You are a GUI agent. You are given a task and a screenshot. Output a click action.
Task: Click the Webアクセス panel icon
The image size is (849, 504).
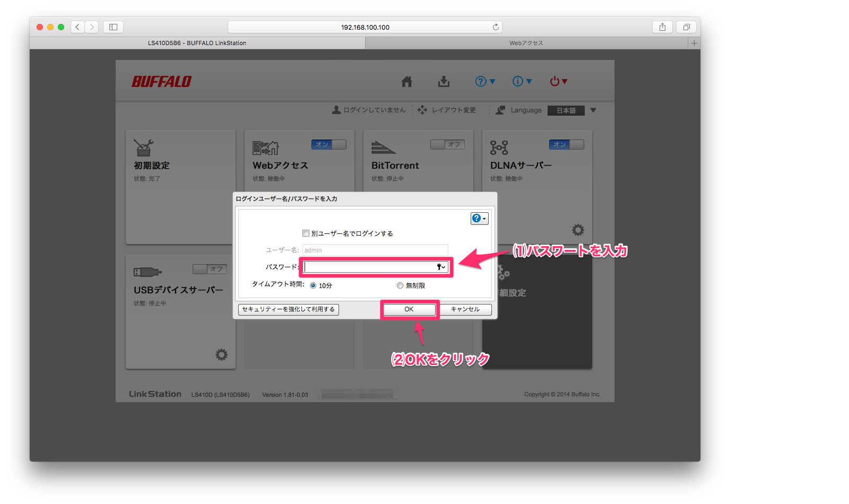[265, 147]
